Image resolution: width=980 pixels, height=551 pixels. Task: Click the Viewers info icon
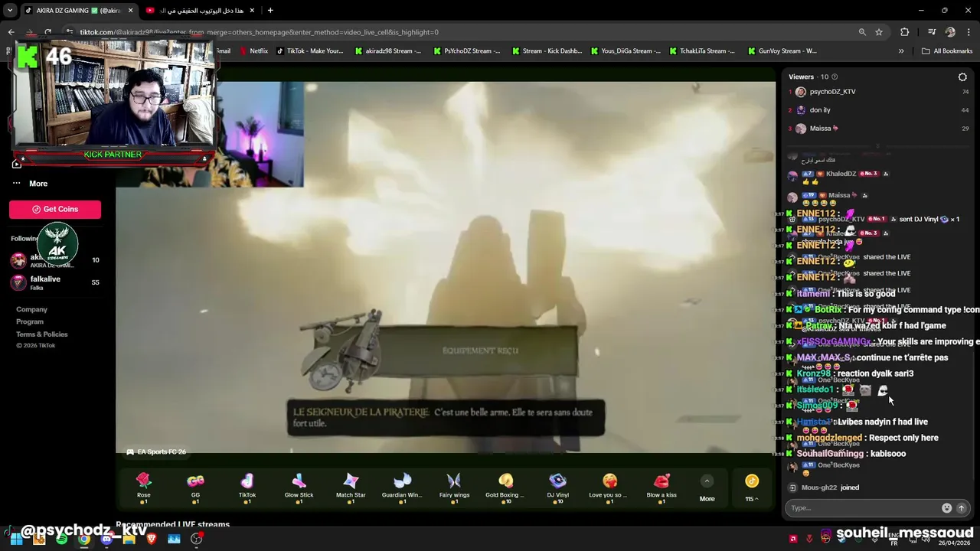[x=835, y=77]
